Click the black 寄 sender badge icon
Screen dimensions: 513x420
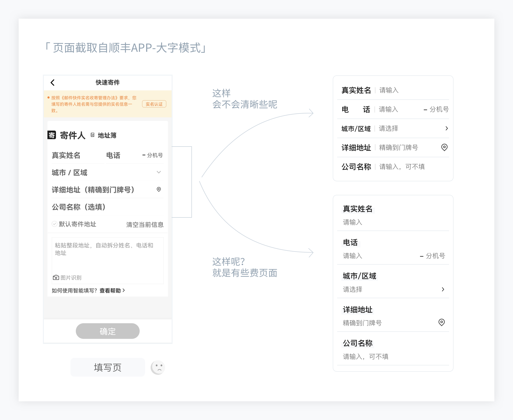pos(52,135)
